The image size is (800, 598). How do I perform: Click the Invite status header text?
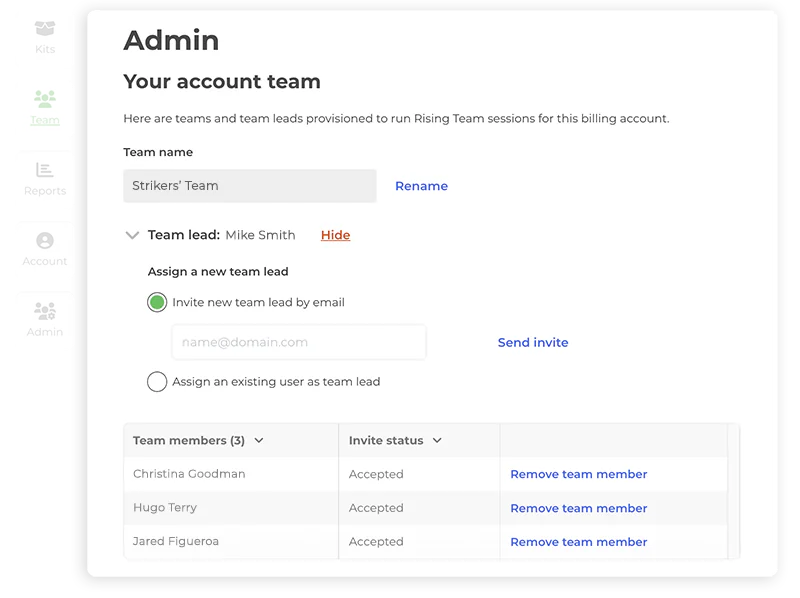(x=386, y=440)
